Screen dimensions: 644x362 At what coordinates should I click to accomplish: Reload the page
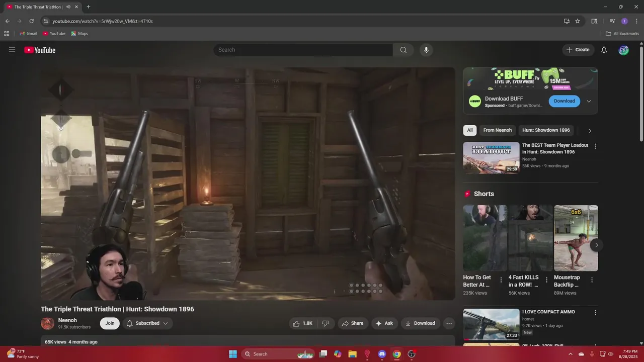(x=31, y=21)
